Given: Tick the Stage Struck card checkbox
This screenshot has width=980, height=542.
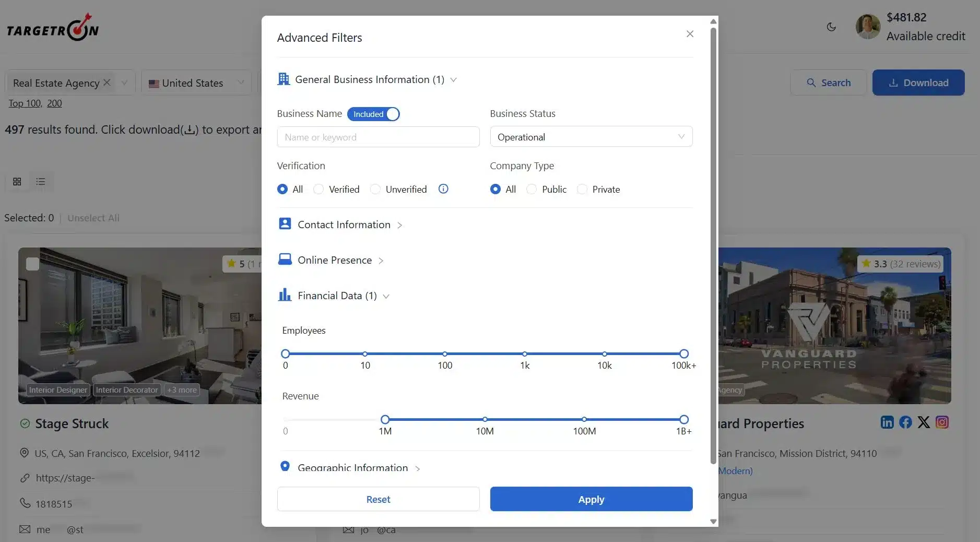Looking at the screenshot, I should tap(32, 264).
